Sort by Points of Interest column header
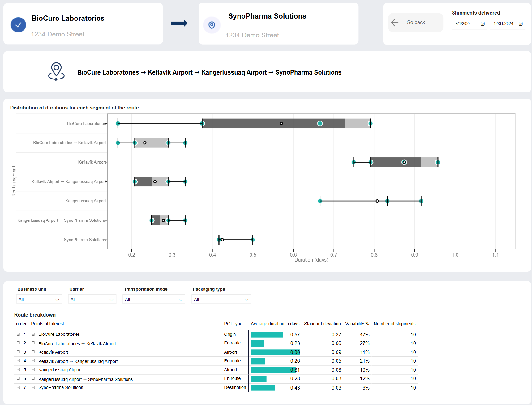Viewport: 532px width, 405px height. [x=48, y=324]
